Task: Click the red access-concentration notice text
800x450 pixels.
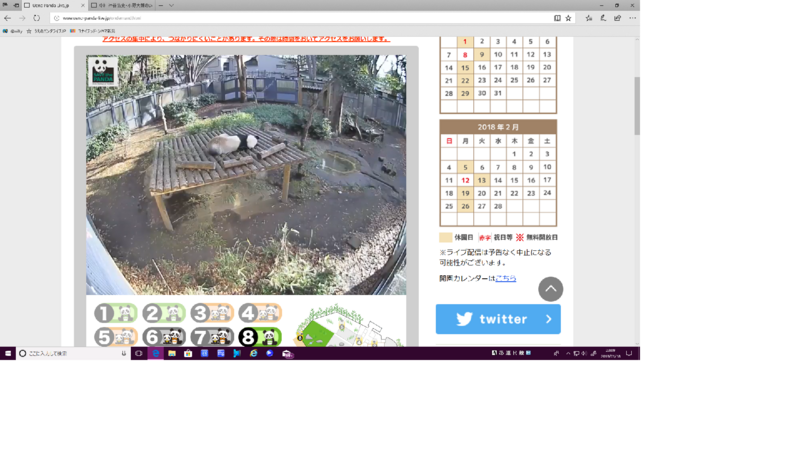Action: [246, 39]
